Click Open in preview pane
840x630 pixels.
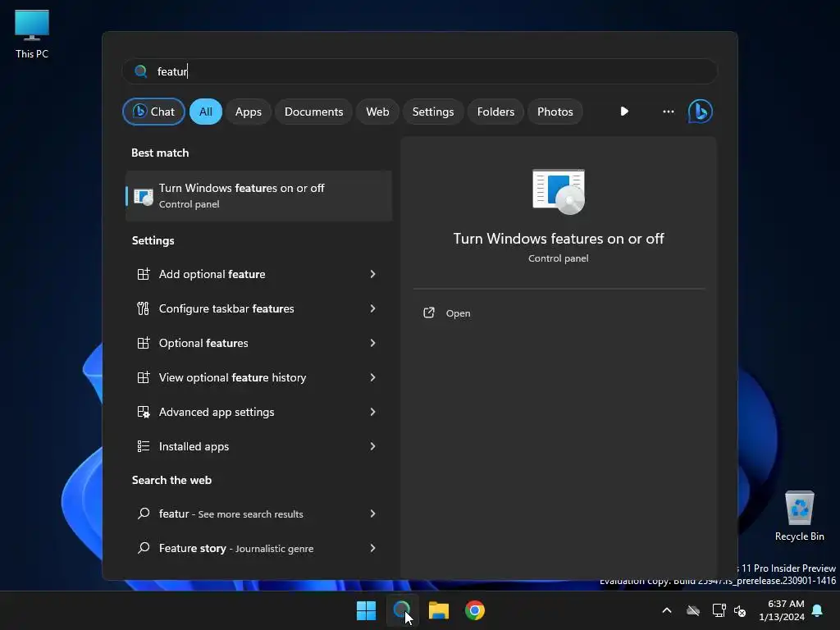[458, 313]
